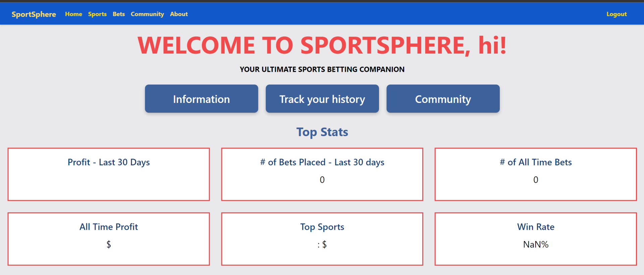Click the Logout link
Image resolution: width=644 pixels, height=275 pixels.
tap(616, 14)
